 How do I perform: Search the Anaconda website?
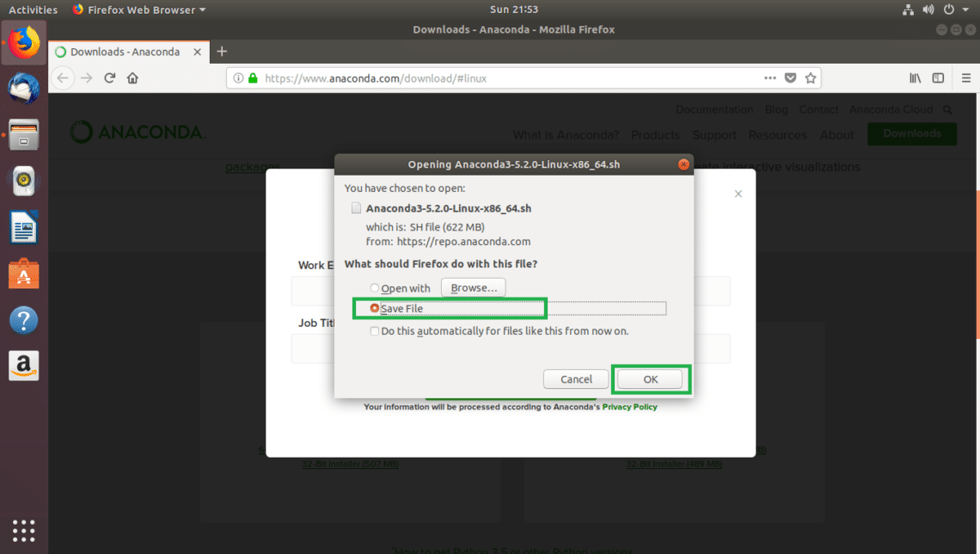pos(947,110)
